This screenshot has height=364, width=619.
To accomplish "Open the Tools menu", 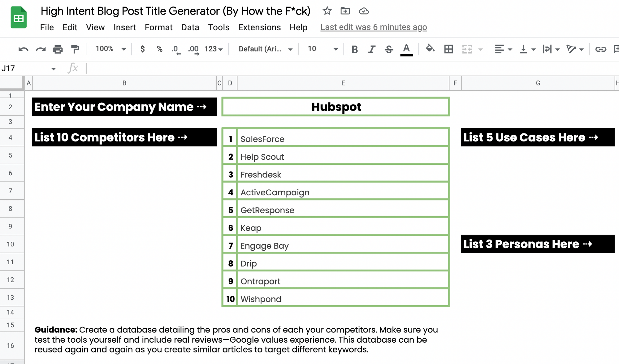I will pos(219,27).
